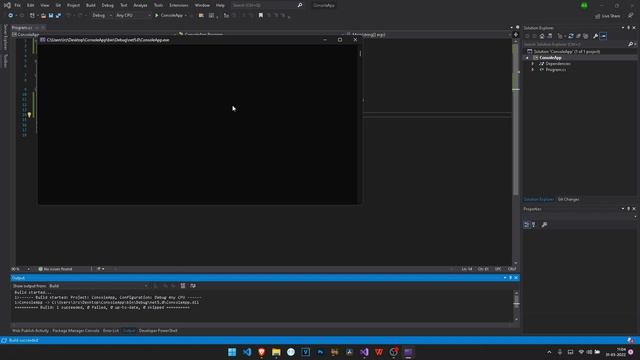Image resolution: width=640 pixels, height=360 pixels.
Task: Click the Build succeeded status text
Action: (23, 340)
